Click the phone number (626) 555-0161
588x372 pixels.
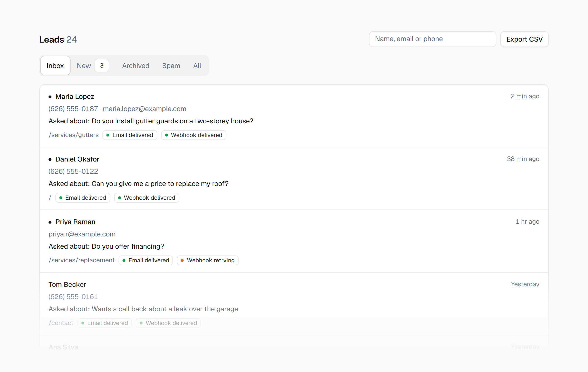73,297
